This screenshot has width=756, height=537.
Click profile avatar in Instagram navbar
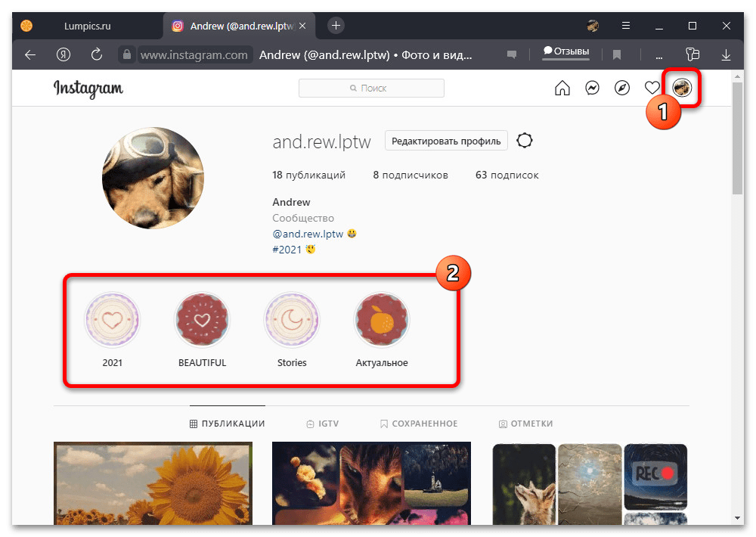pos(682,88)
